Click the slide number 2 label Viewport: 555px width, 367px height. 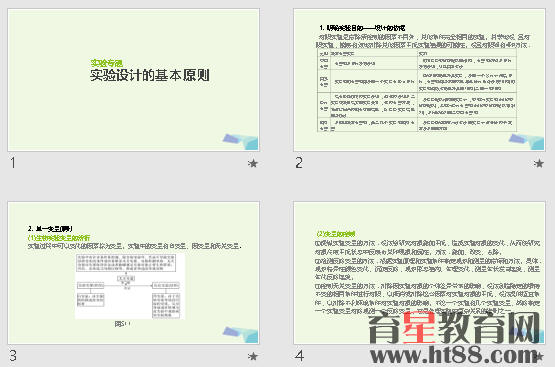299,163
